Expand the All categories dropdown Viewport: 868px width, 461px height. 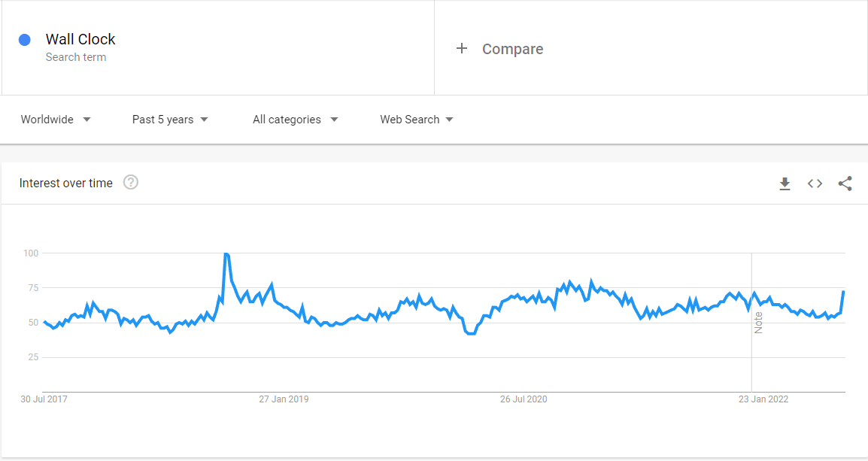pos(295,120)
